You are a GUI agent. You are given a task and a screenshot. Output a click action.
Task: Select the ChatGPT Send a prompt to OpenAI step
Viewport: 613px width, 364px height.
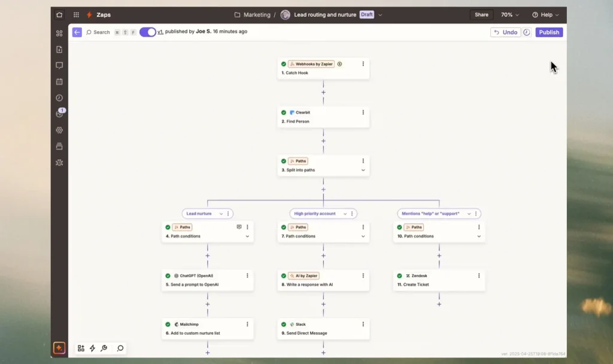click(x=208, y=280)
